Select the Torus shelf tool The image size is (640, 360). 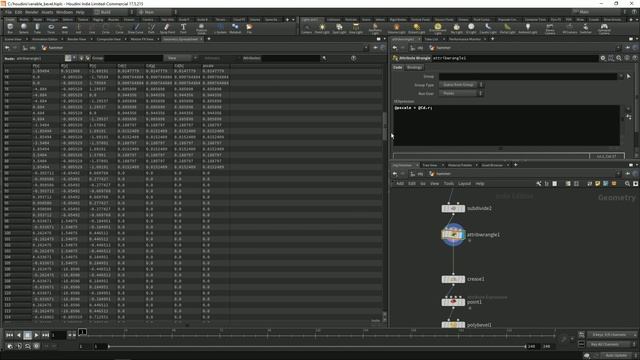51,28
